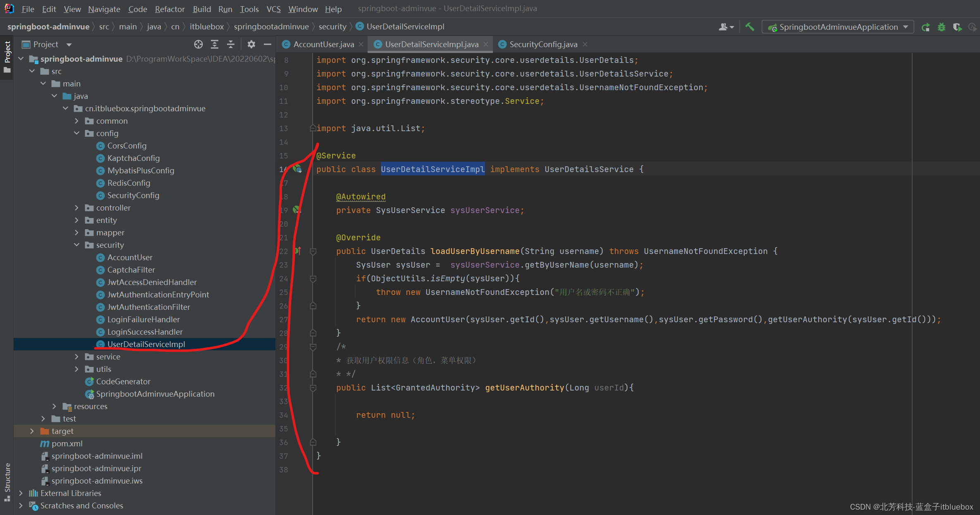Open the Refactor menu
Viewport: 980px width, 515px height.
(x=170, y=9)
